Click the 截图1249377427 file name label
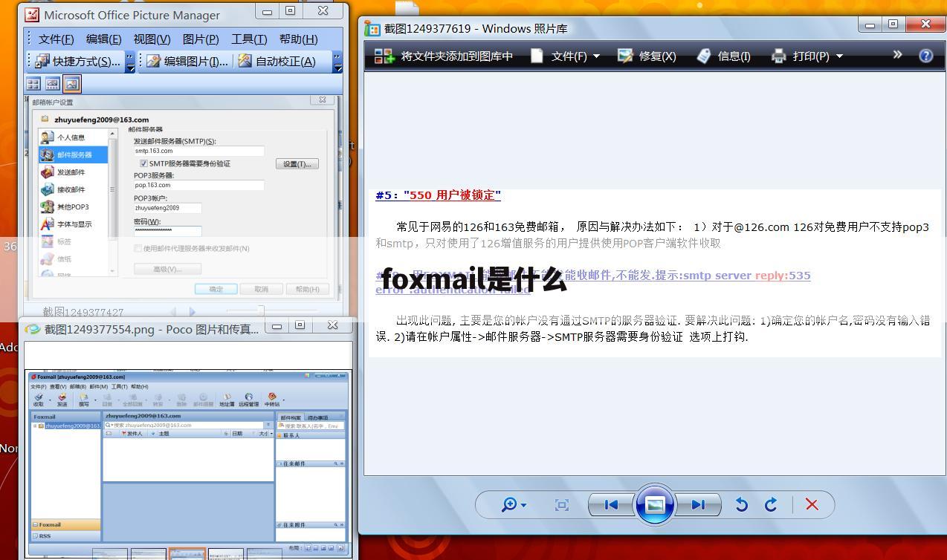 coord(83,313)
